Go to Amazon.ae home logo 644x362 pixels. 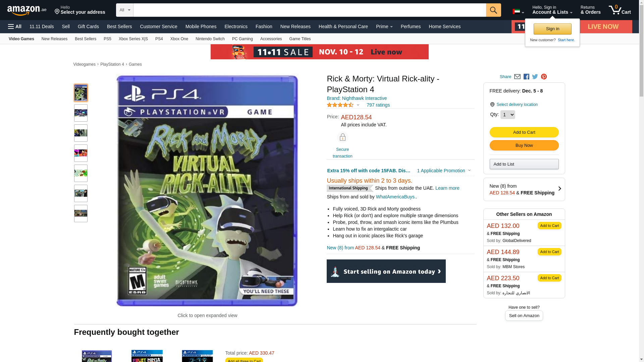(x=27, y=10)
